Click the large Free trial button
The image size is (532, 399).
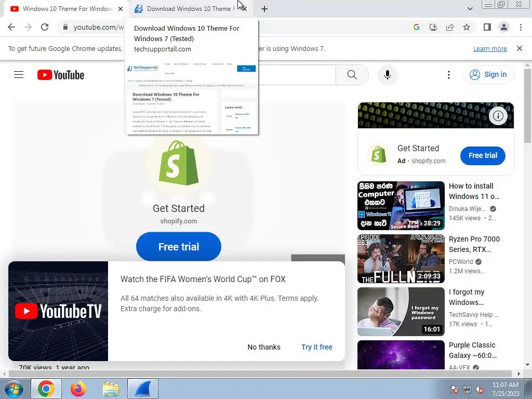tap(179, 247)
